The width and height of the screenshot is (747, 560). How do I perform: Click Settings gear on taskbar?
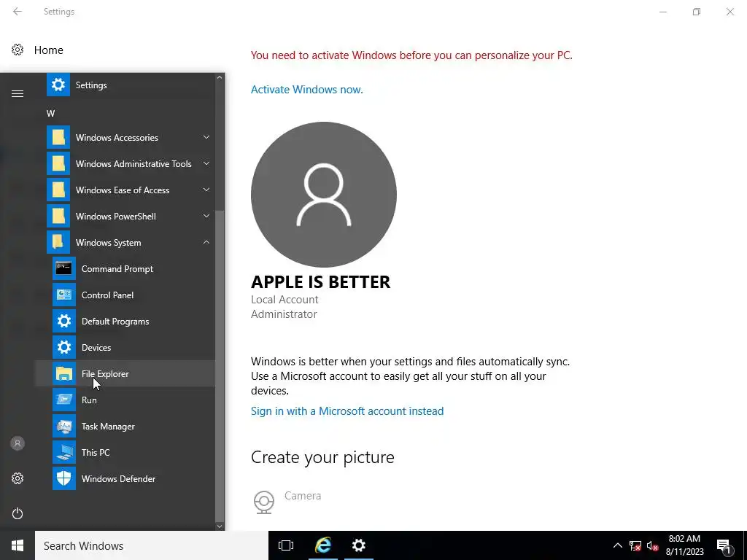(359, 545)
